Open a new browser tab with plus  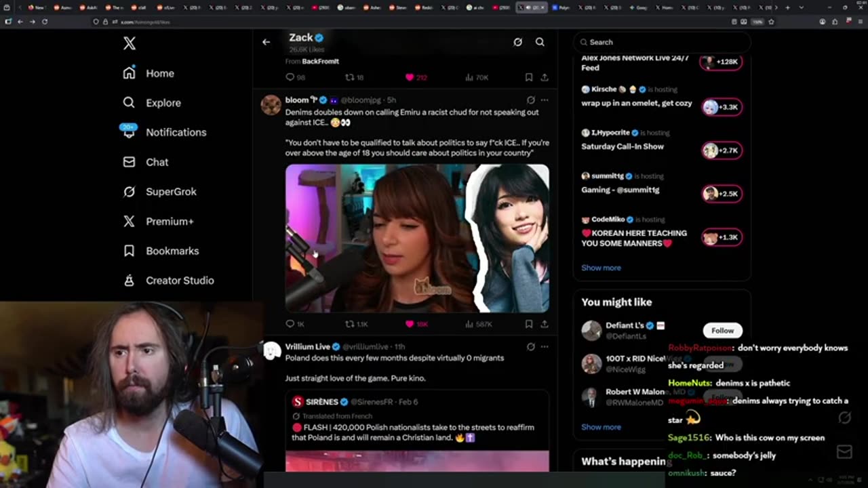click(787, 7)
